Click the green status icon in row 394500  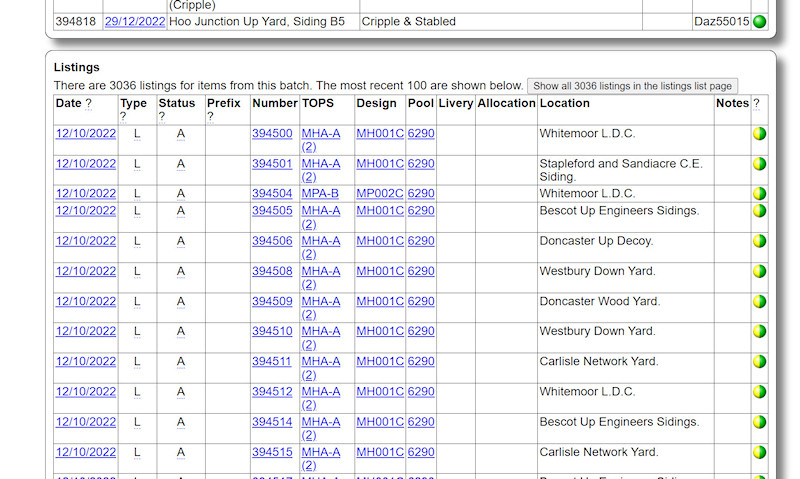[x=760, y=133]
